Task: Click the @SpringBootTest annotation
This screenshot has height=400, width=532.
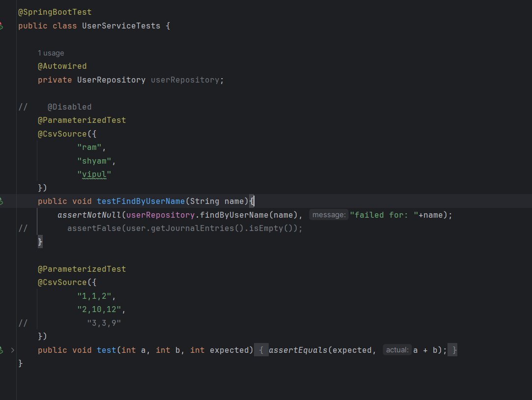Action: (55, 12)
